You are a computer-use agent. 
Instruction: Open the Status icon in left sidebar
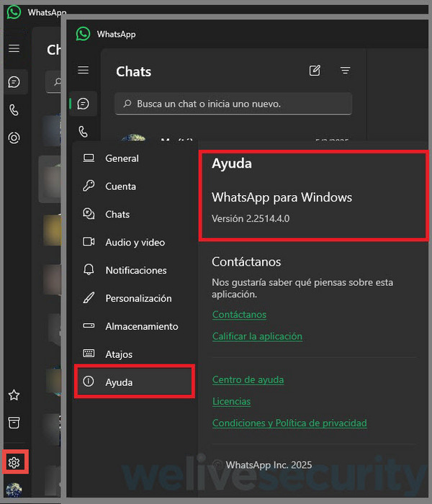click(14, 138)
